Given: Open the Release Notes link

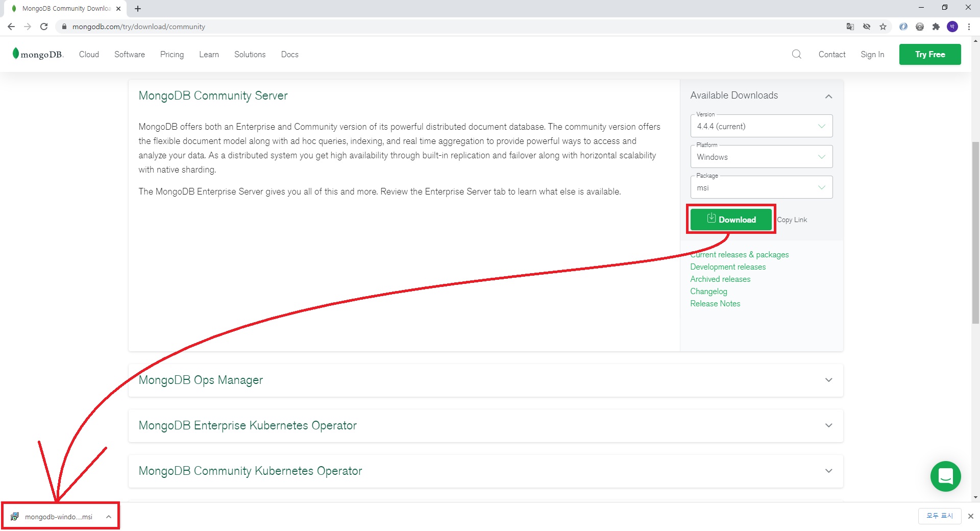Looking at the screenshot, I should coord(715,303).
